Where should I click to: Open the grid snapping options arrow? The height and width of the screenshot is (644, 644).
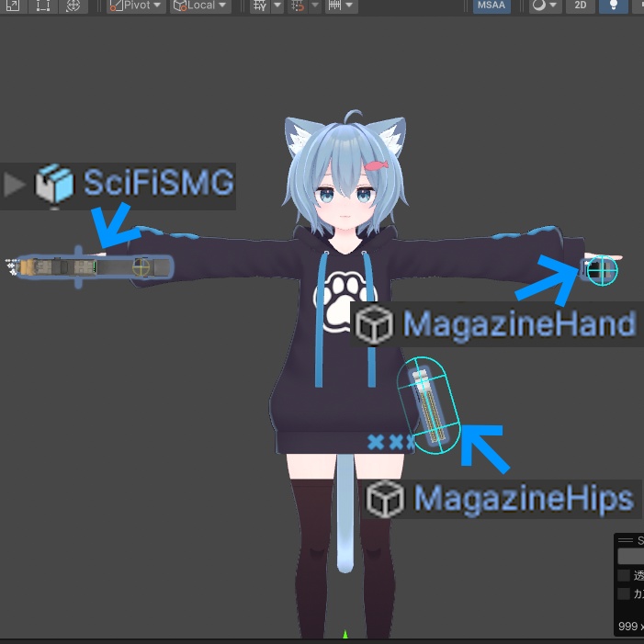pos(315,6)
